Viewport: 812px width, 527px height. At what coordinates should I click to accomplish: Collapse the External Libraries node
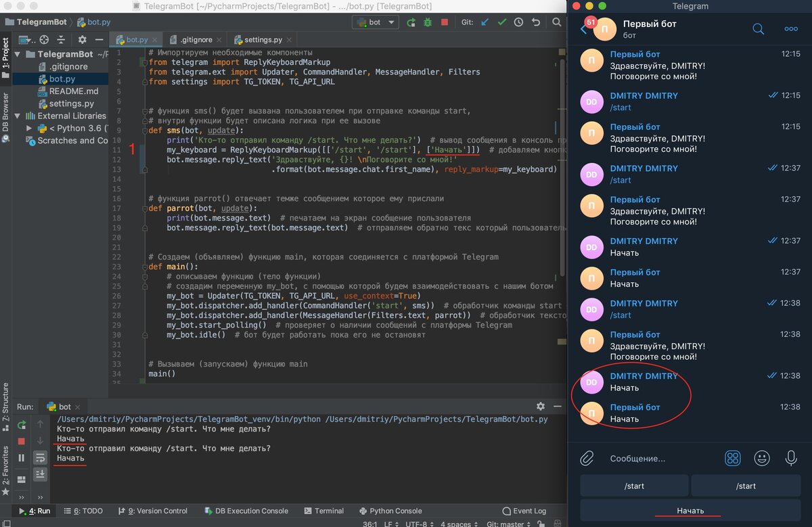(18, 116)
